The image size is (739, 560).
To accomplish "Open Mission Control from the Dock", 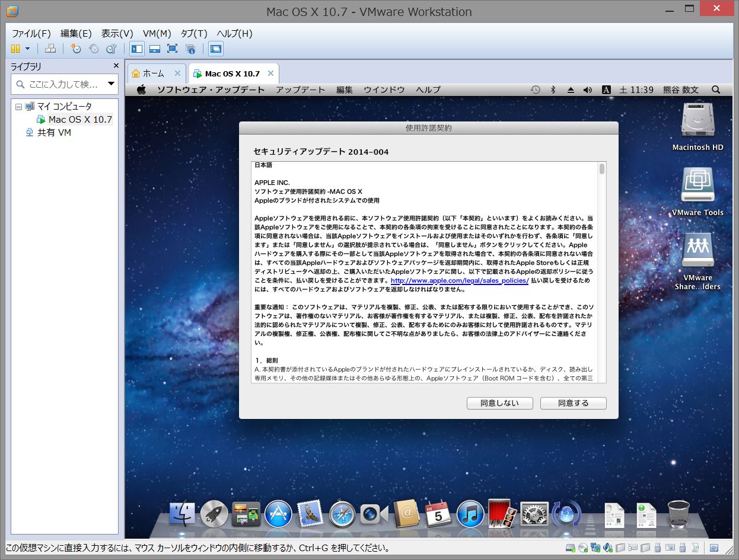I will (246, 514).
